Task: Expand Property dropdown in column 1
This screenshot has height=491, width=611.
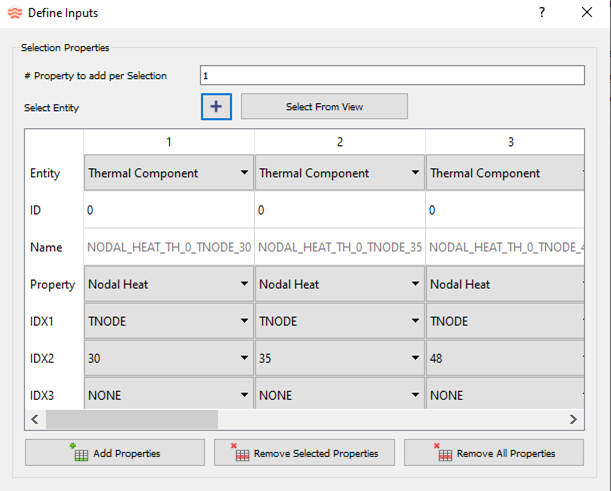Action: (168, 284)
